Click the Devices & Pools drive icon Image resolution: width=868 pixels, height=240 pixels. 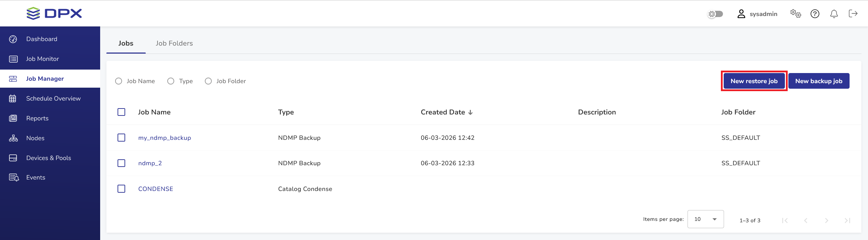[x=13, y=158]
